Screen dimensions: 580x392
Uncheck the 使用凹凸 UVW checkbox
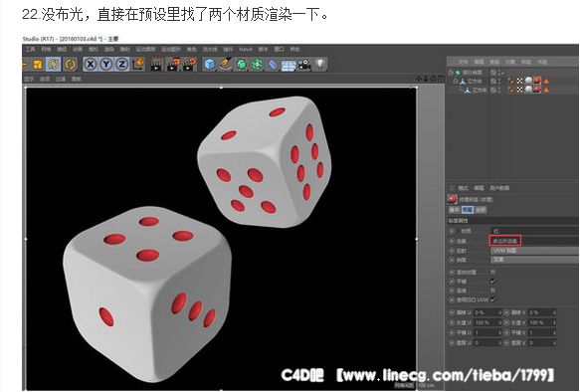pos(492,299)
